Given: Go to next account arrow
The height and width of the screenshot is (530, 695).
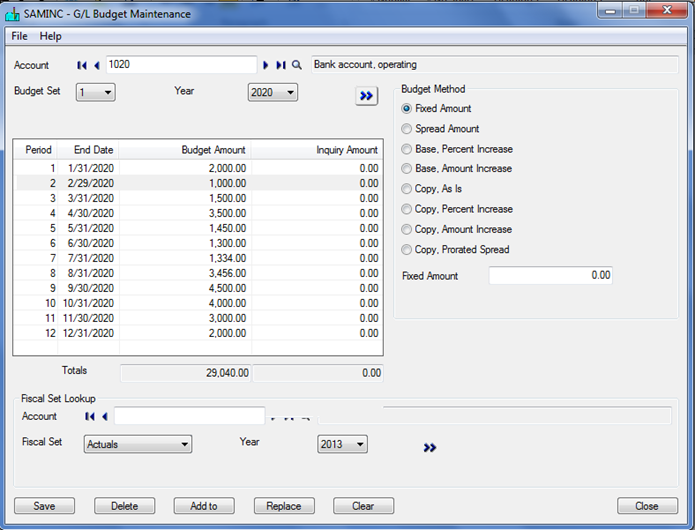Looking at the screenshot, I should (266, 65).
